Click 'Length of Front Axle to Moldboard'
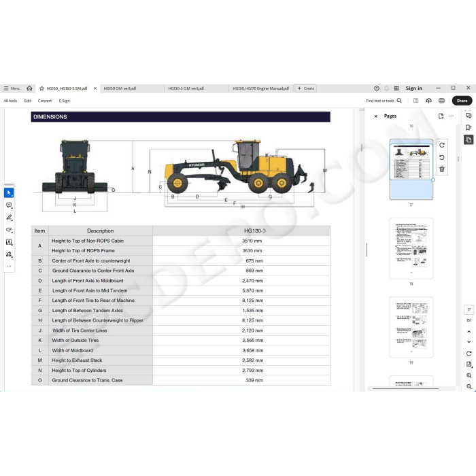 point(88,281)
